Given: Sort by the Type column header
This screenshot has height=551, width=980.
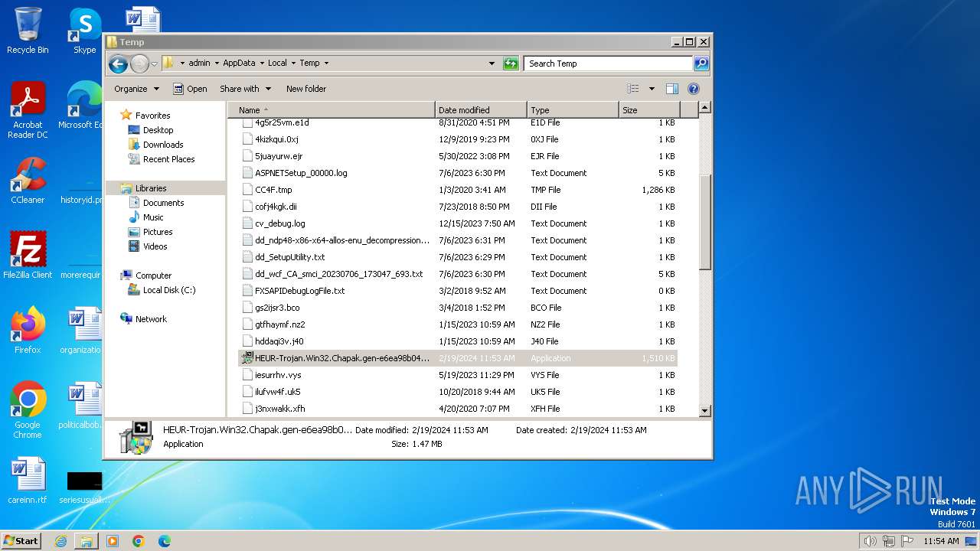Looking at the screenshot, I should pos(573,110).
